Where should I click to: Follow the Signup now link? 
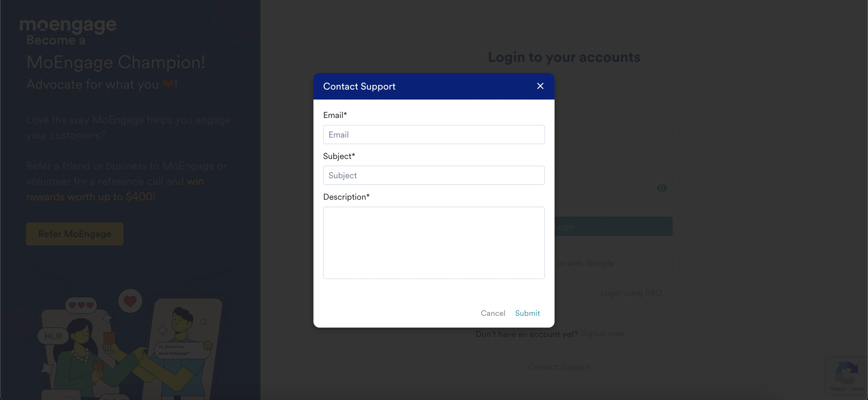(602, 333)
